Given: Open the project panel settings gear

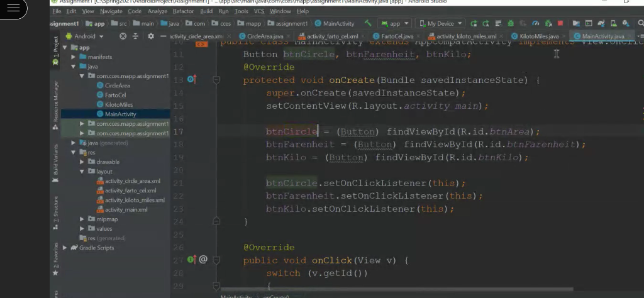Looking at the screenshot, I should (151, 36).
